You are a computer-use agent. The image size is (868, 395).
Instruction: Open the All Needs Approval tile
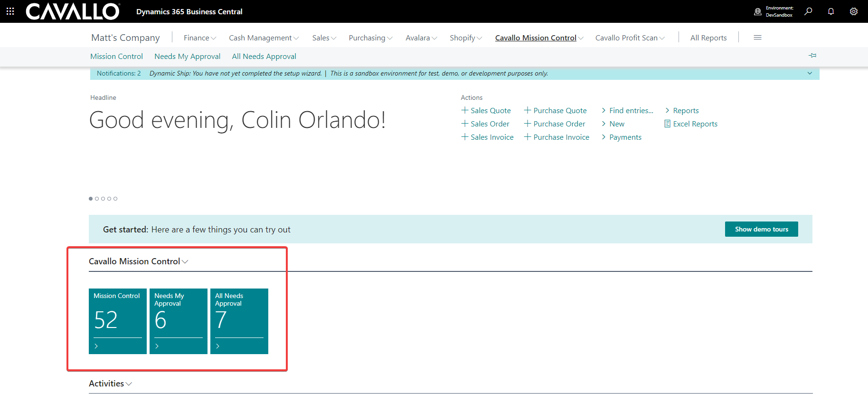pos(239,321)
